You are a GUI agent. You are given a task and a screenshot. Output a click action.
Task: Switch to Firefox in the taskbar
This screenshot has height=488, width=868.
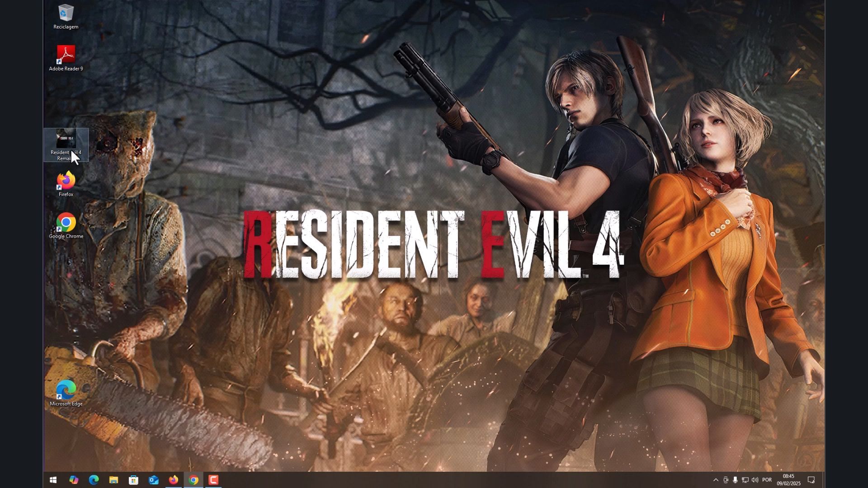click(174, 480)
